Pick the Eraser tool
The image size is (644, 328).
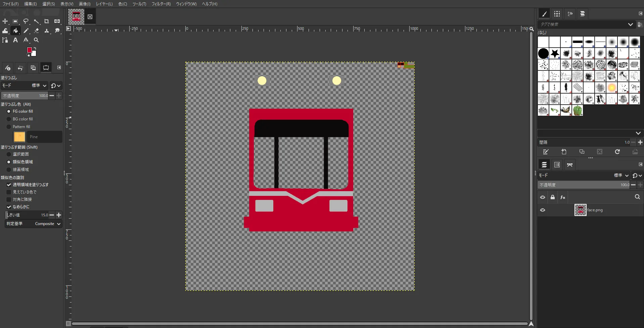click(36, 31)
